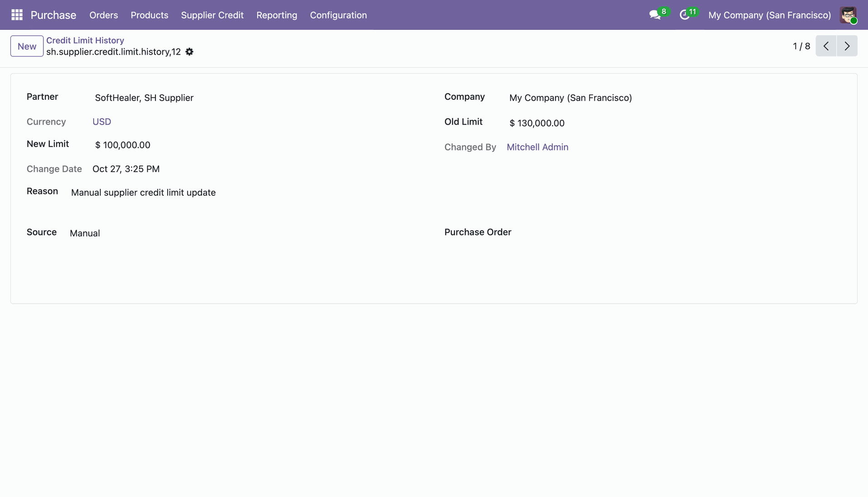The image size is (868, 497).
Task: Open the Supplier Credit menu
Action: point(212,15)
